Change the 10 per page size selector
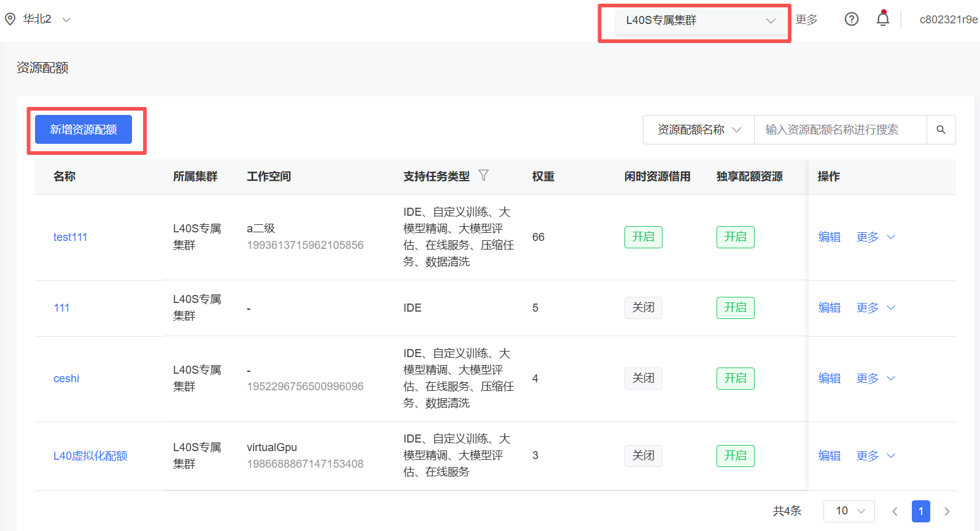980x531 pixels. (849, 511)
